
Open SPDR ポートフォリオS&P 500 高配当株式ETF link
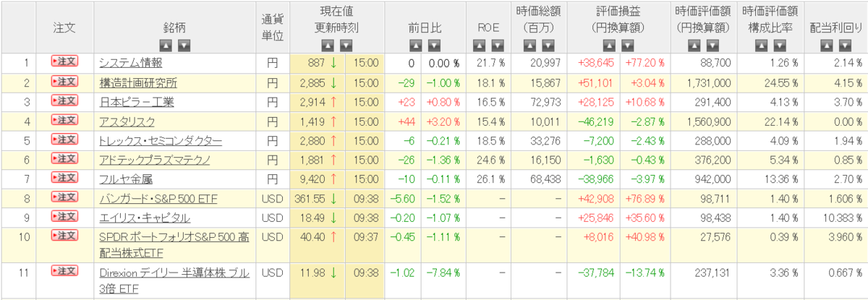(175, 245)
